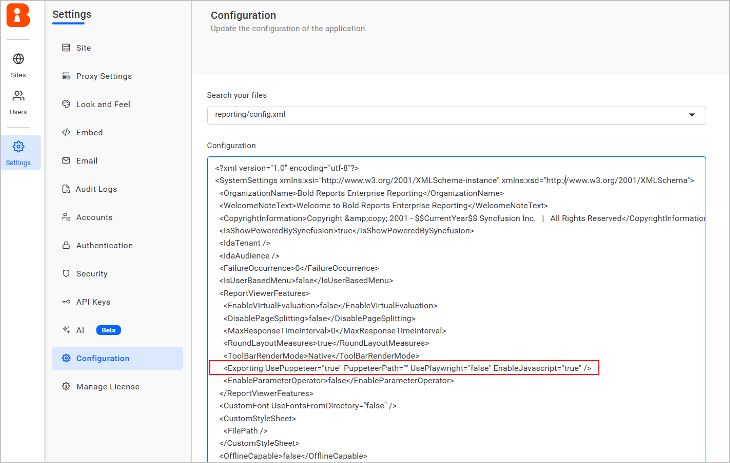This screenshot has width=730, height=463.
Task: Open Embed settings
Action: 89,132
